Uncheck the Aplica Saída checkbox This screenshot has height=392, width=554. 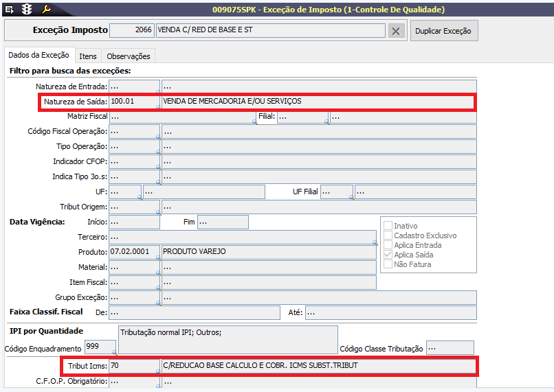(x=388, y=255)
